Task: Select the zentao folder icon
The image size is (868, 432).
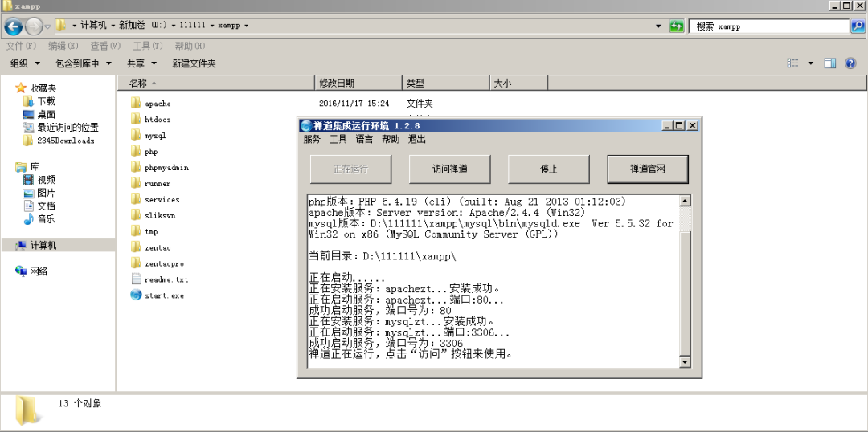Action: pos(136,247)
